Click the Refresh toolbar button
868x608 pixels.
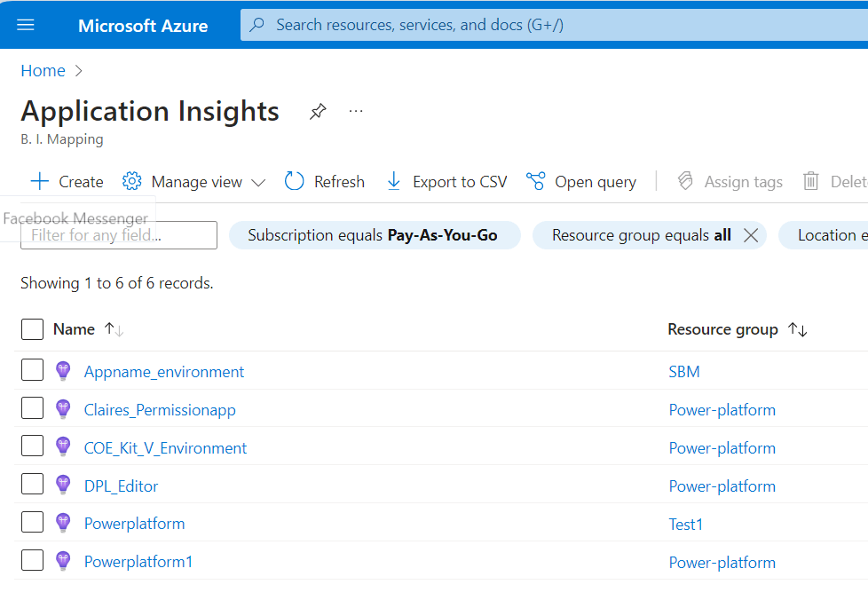coord(325,182)
